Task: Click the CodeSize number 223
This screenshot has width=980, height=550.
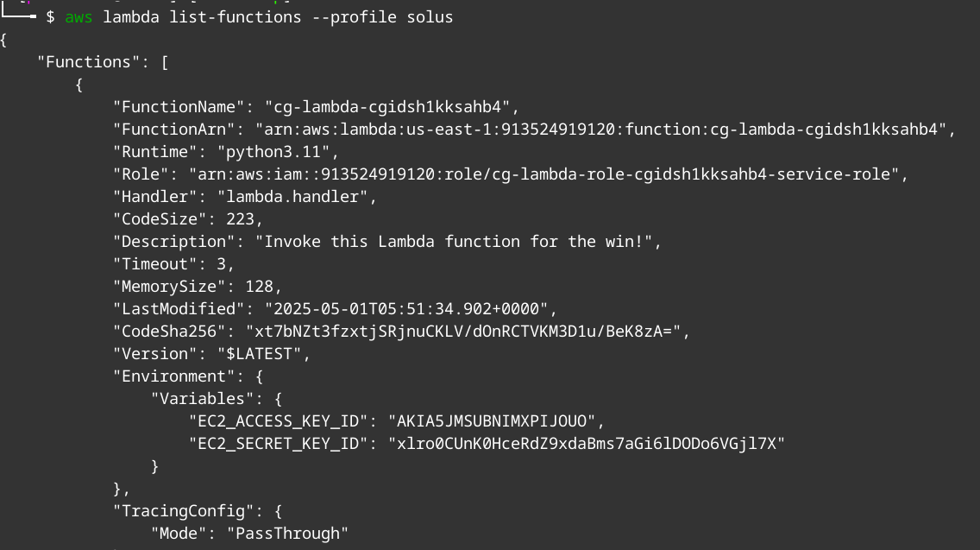Action: [240, 219]
